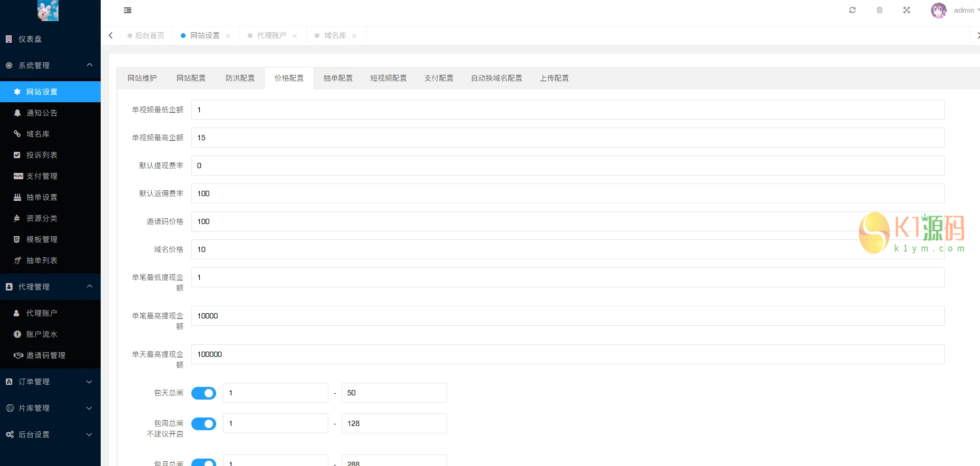The width and height of the screenshot is (980, 466).
Task: Click the 代理账户 user icon
Action: 17,313
